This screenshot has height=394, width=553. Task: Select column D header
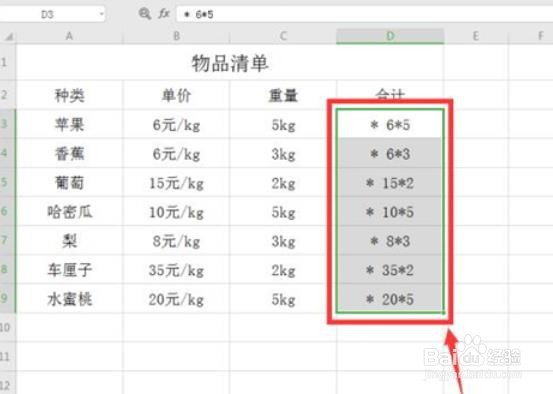[390, 36]
